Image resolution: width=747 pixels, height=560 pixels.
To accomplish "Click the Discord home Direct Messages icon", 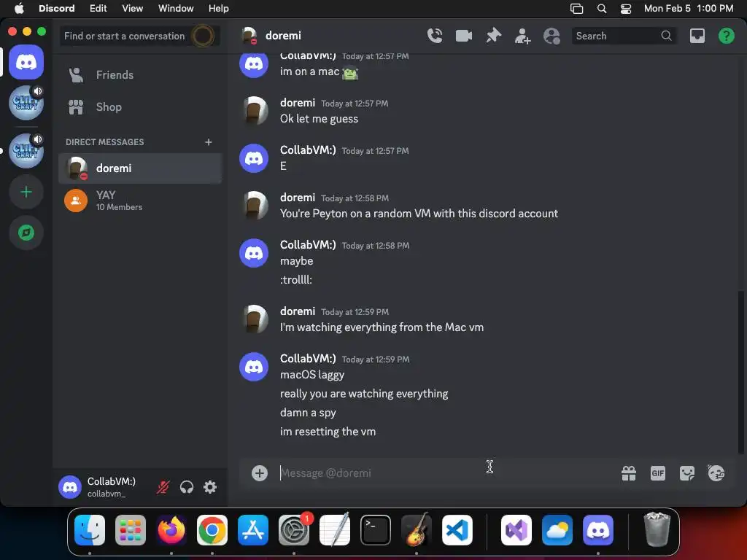I will coord(26,62).
